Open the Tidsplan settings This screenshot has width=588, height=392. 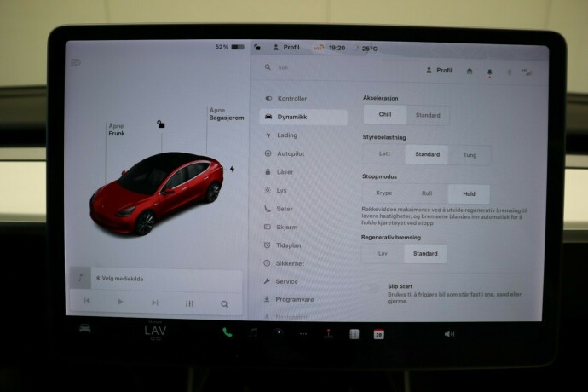tap(282, 245)
